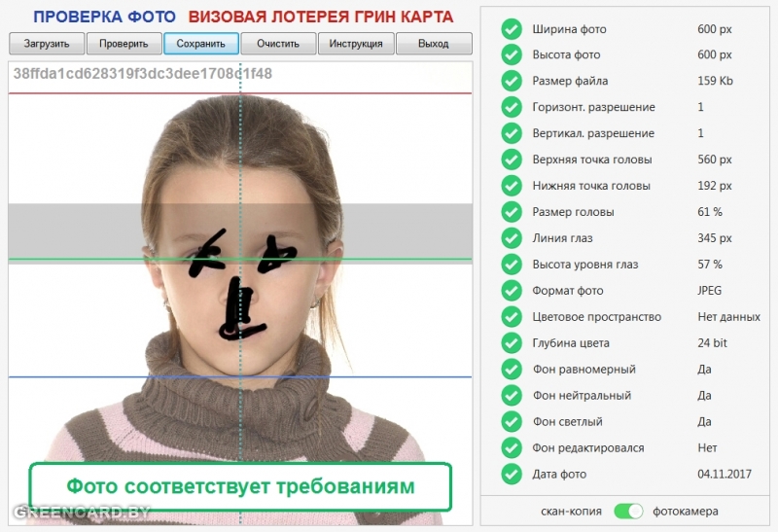
Task: Click the uploaded portrait photo preview
Action: coord(240,293)
